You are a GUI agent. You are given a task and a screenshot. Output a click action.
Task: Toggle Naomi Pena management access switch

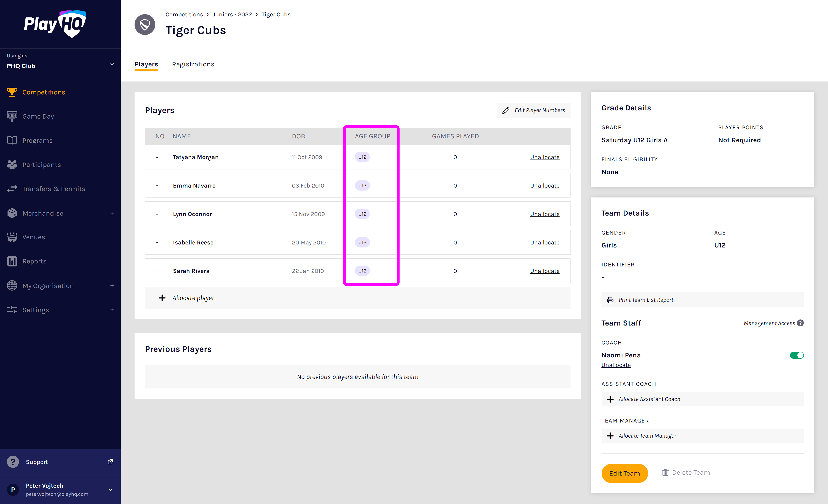pos(797,355)
